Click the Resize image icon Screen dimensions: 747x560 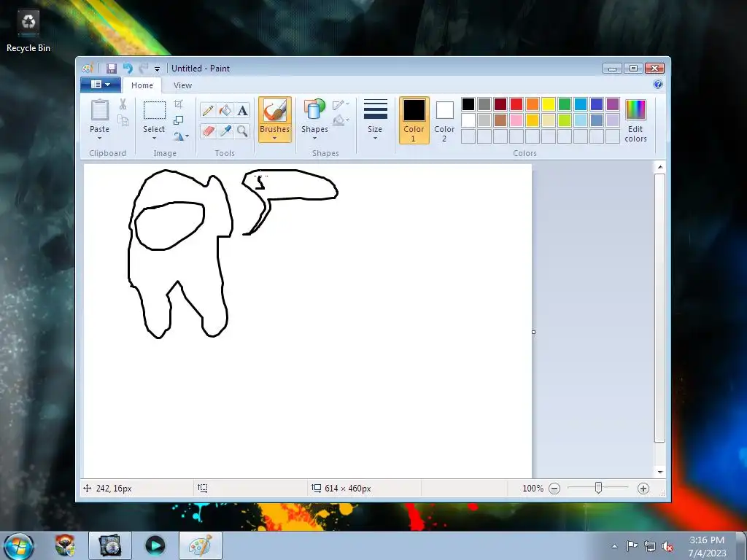tap(179, 120)
